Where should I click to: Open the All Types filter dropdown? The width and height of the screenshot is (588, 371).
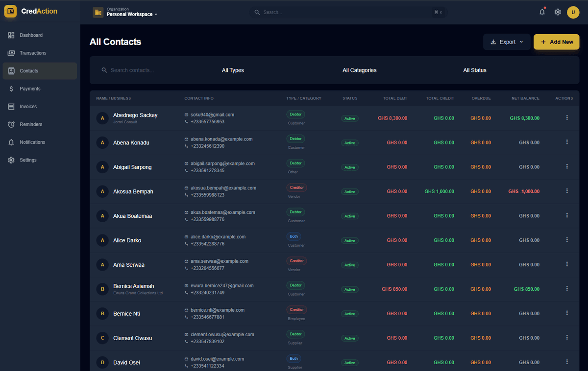233,70
